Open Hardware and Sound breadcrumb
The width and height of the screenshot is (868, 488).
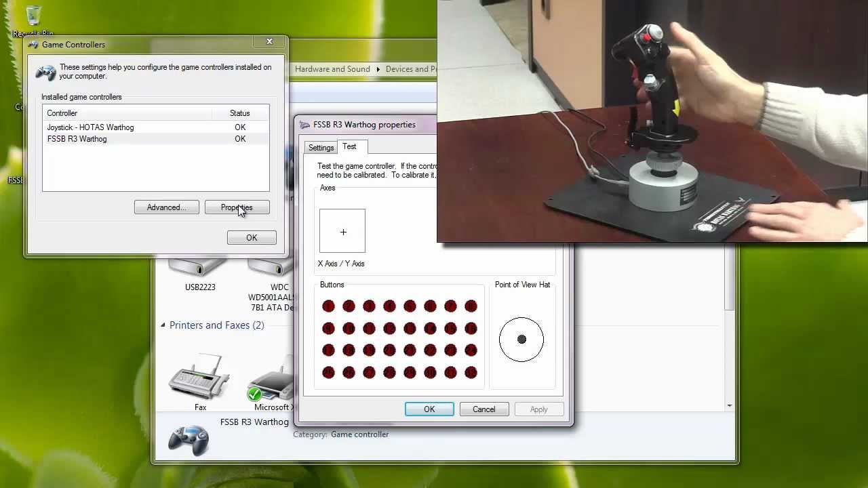click(x=332, y=69)
